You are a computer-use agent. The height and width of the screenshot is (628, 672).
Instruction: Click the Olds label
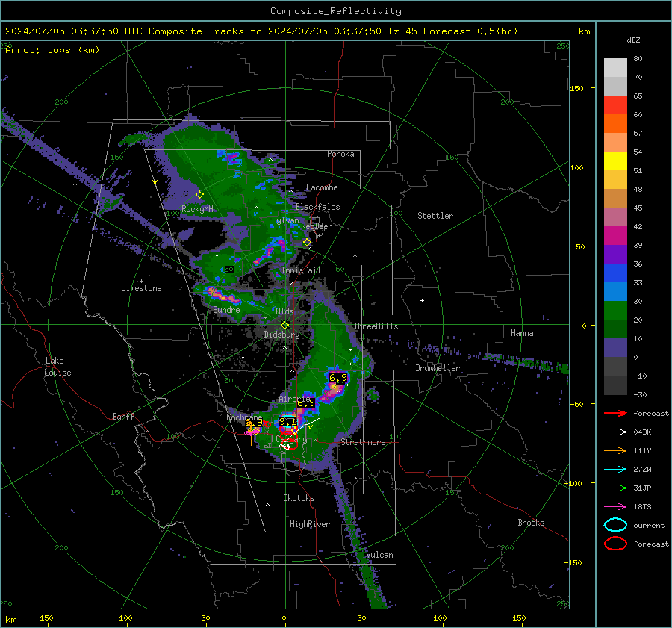pyautogui.click(x=284, y=311)
